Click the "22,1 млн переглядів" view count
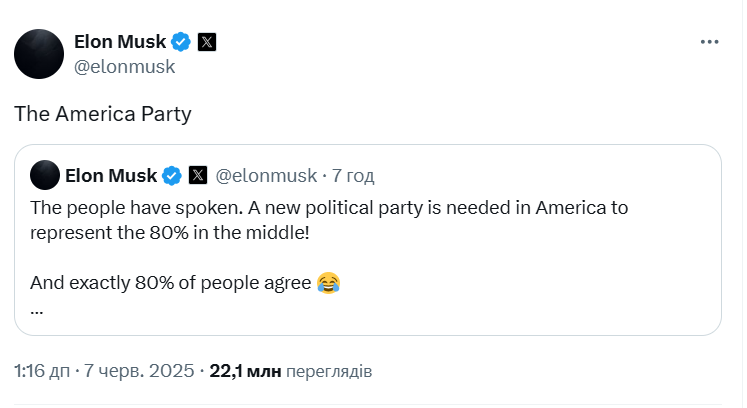The height and width of the screenshot is (408, 747). tap(290, 371)
